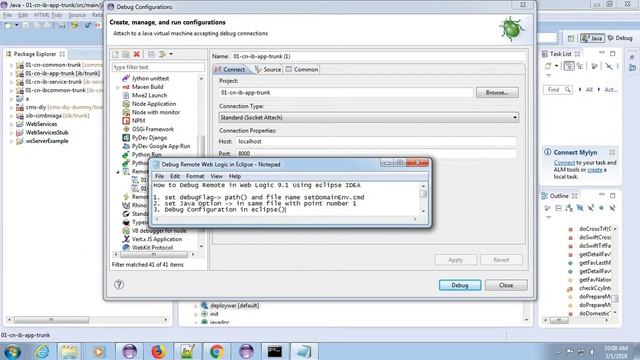Open Notepad File menu
This screenshot has width=640, height=360.
[x=159, y=176]
